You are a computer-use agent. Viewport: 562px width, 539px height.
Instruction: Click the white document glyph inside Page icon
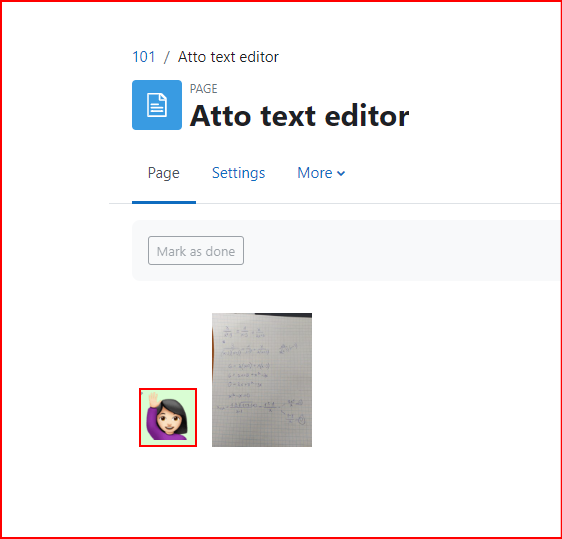157,105
